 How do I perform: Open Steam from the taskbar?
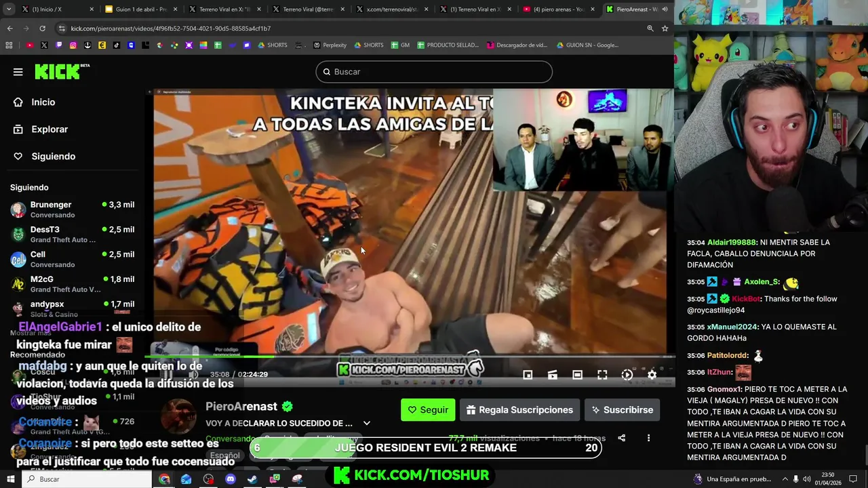click(x=252, y=479)
